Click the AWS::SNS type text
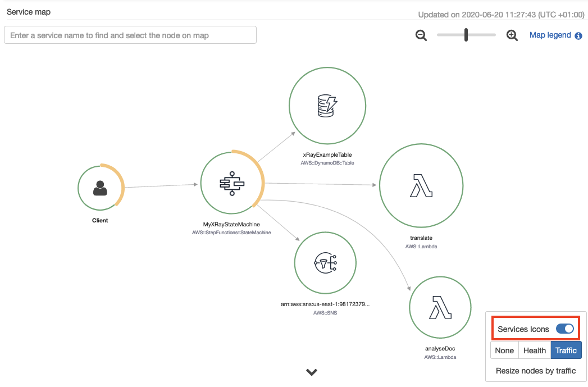 click(325, 312)
